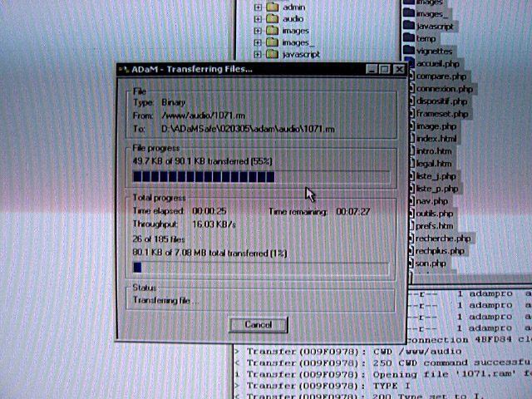532x399 pixels.
Task: Select son.php in the file list
Action: 431,264
